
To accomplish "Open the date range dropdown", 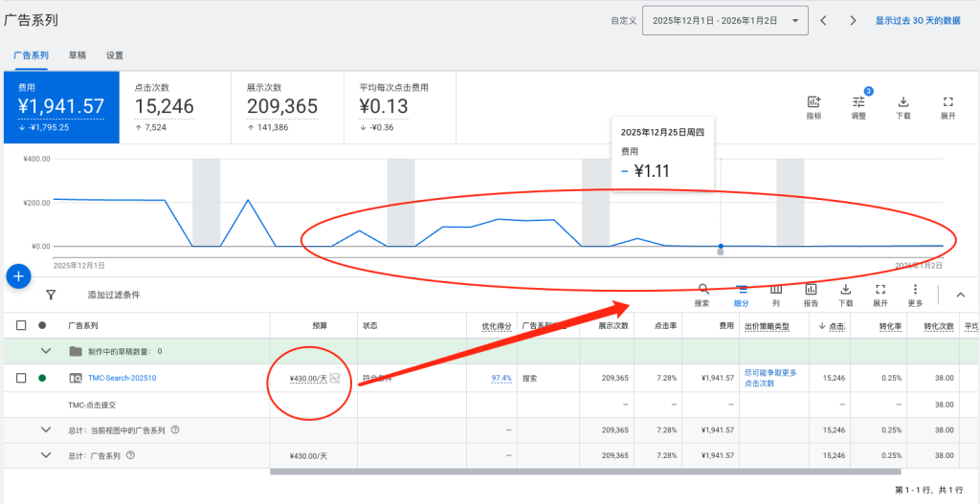I will tap(725, 21).
